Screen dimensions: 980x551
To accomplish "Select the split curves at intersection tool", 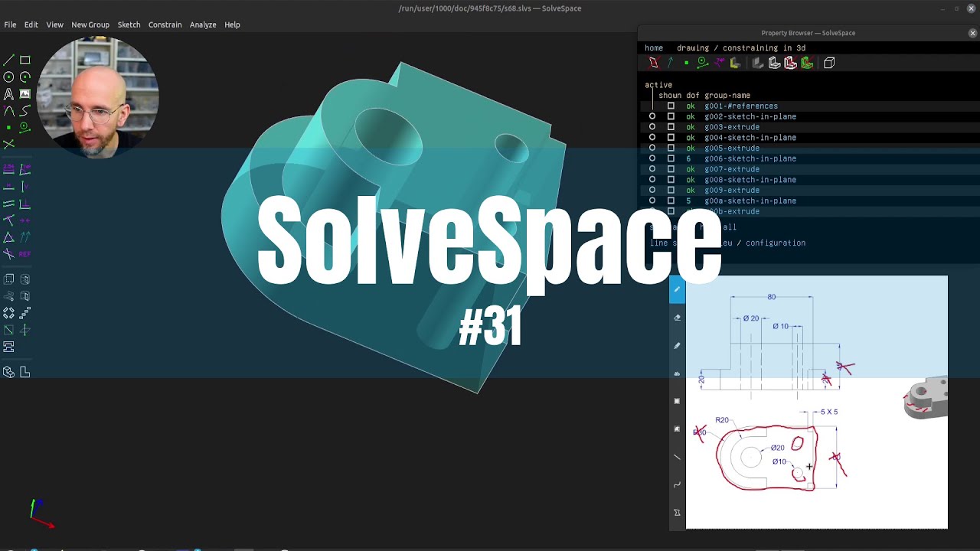I will pos(8,145).
